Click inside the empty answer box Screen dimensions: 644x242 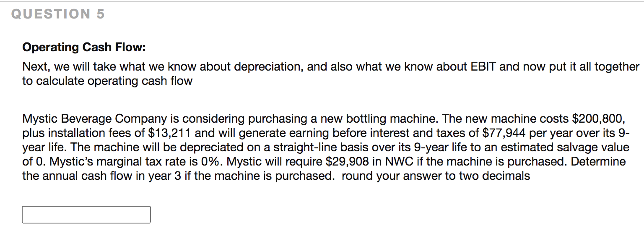pos(86,214)
